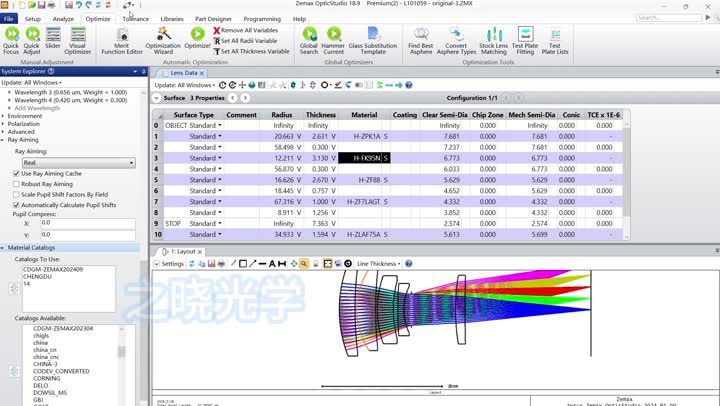Go to previous surface properties arrow
This screenshot has height=406, width=720.
233,98
